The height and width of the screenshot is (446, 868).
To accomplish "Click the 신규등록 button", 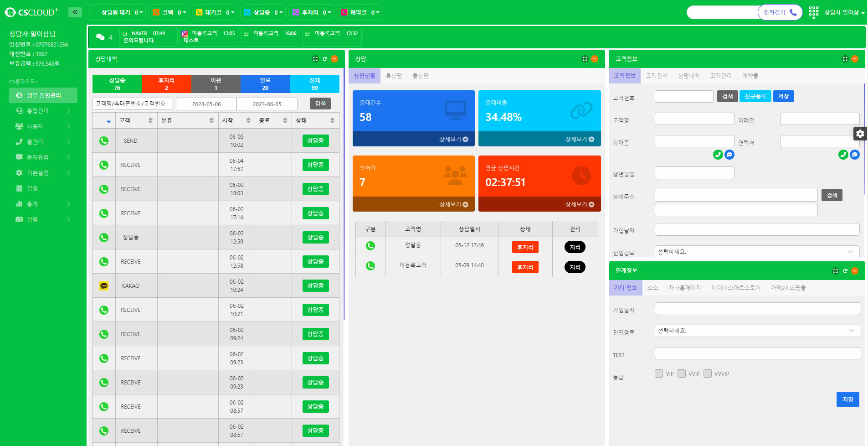I will (x=755, y=96).
